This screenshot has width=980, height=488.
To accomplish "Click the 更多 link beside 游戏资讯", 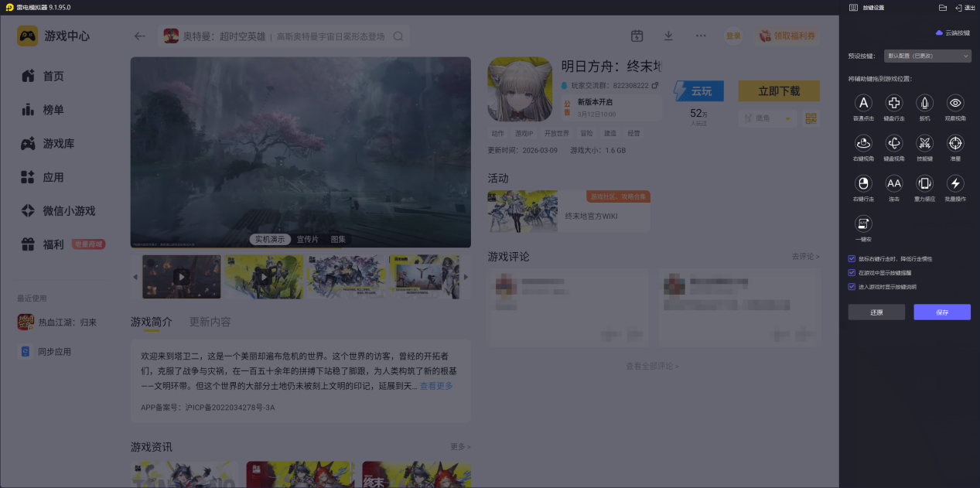I will (460, 446).
